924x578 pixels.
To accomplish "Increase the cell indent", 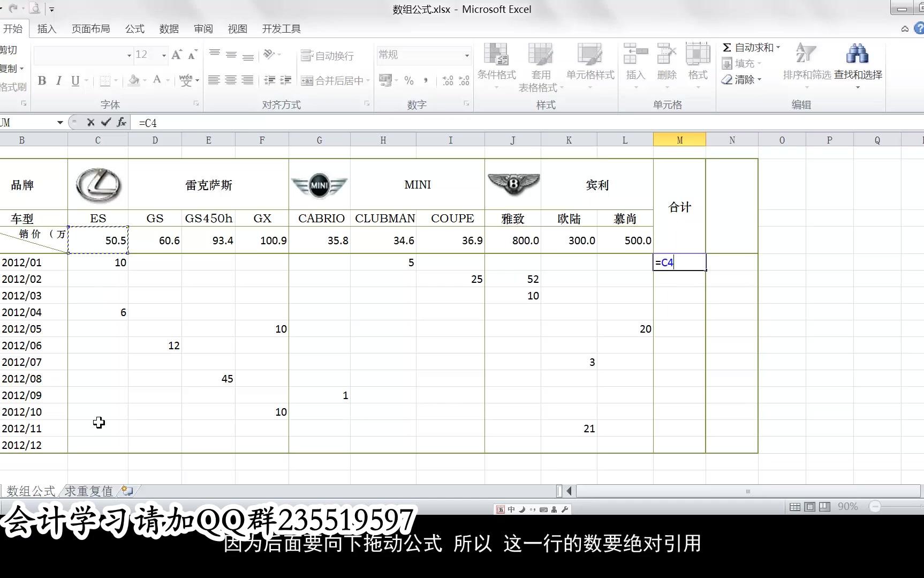I will pos(286,80).
